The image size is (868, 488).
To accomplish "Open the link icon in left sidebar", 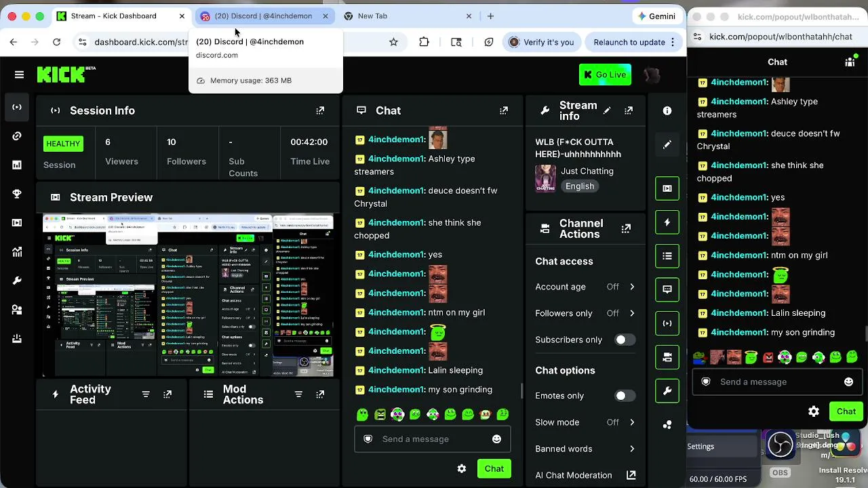I will point(17,136).
